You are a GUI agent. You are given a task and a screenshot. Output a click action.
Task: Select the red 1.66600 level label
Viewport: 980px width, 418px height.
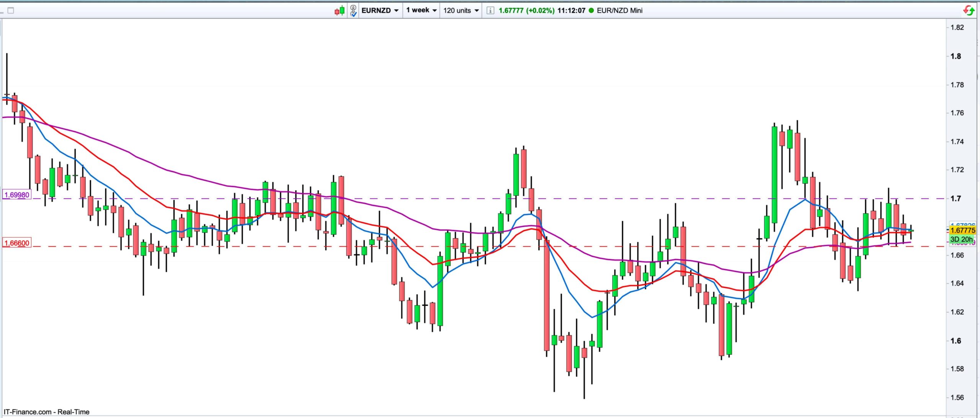(16, 243)
